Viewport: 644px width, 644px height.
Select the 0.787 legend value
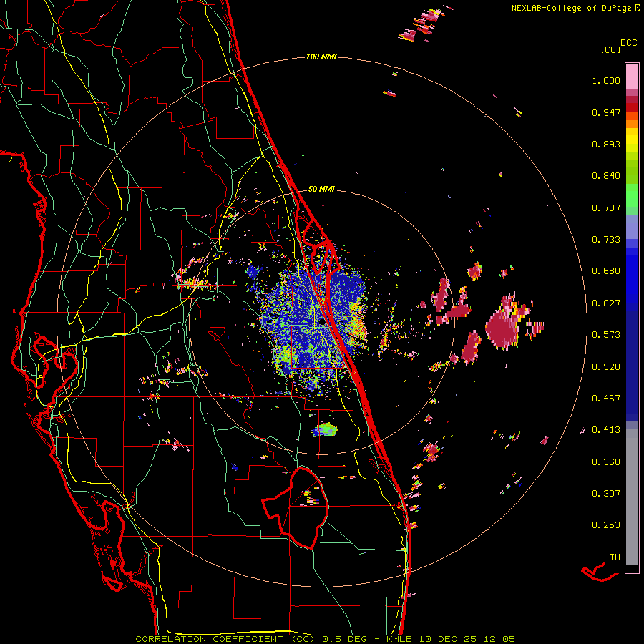(606, 208)
